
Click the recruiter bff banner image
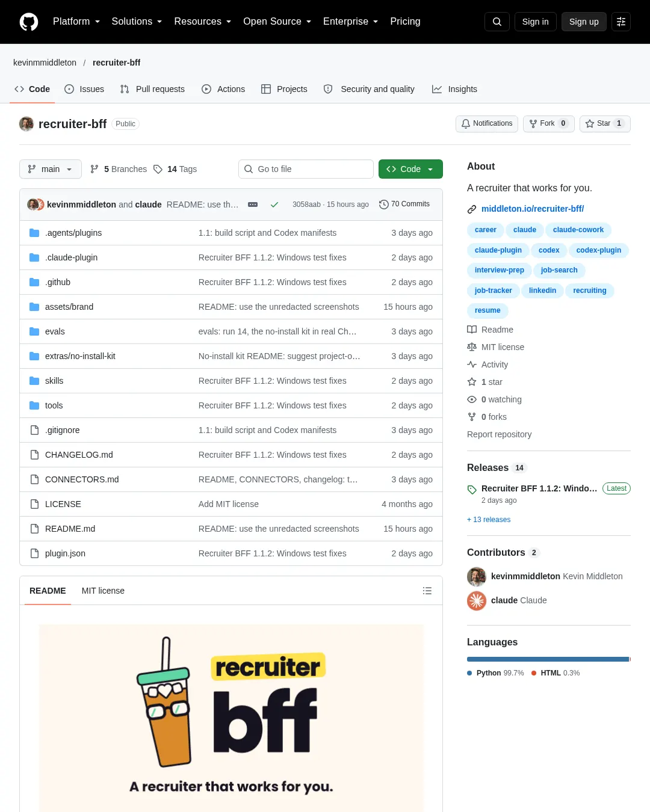(231, 718)
